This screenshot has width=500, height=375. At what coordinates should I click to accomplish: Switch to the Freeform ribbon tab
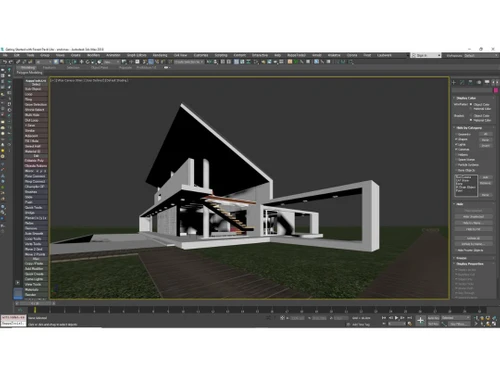tap(49, 67)
